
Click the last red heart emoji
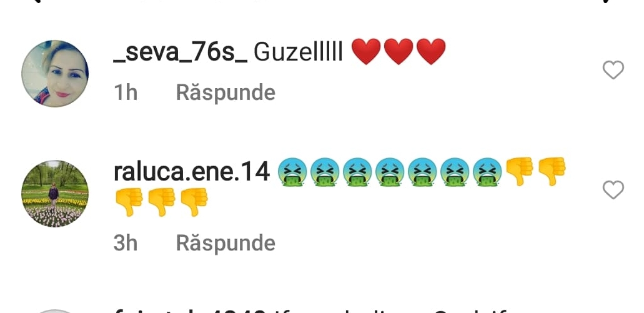pos(431,52)
